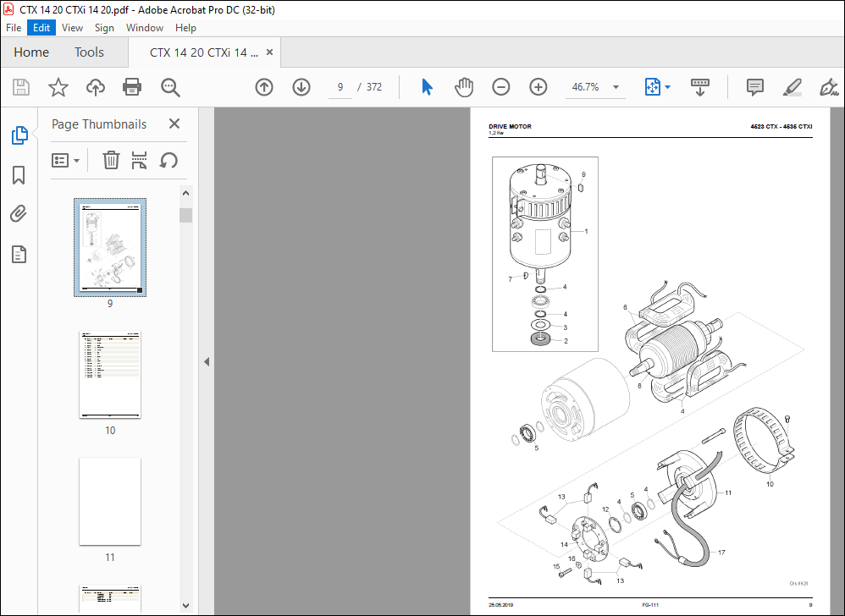Open the Edit menu

coord(41,27)
